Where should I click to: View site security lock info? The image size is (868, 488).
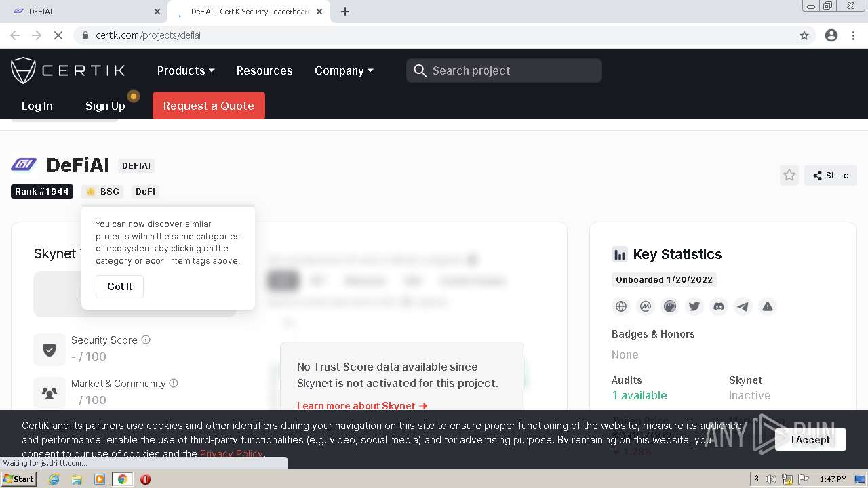point(85,35)
